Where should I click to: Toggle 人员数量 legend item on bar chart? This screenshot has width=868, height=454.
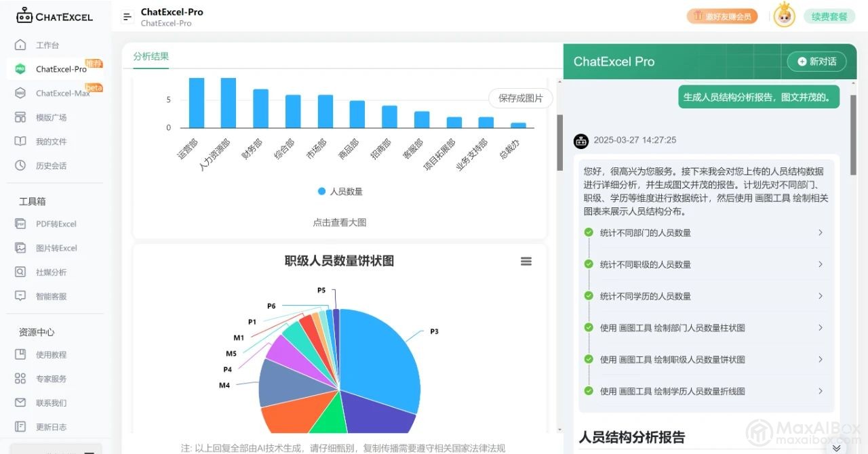click(x=340, y=192)
